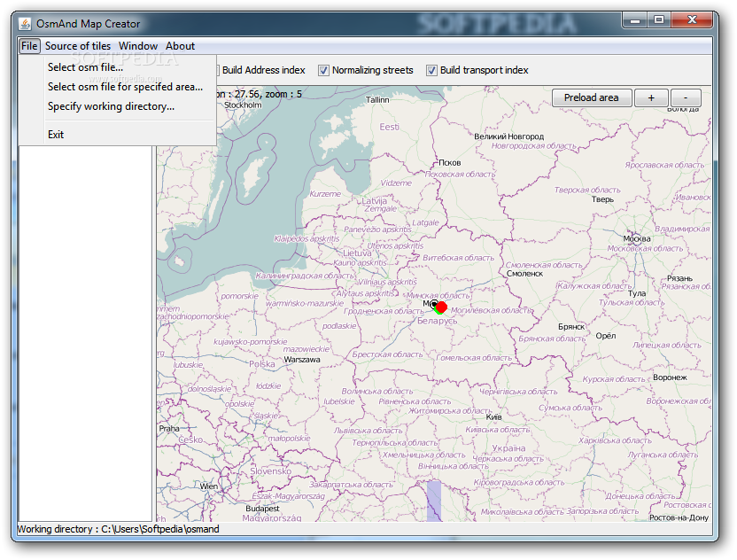This screenshot has width=737, height=560.
Task: Close the OsmAnd Map Creator window
Action: coord(692,19)
